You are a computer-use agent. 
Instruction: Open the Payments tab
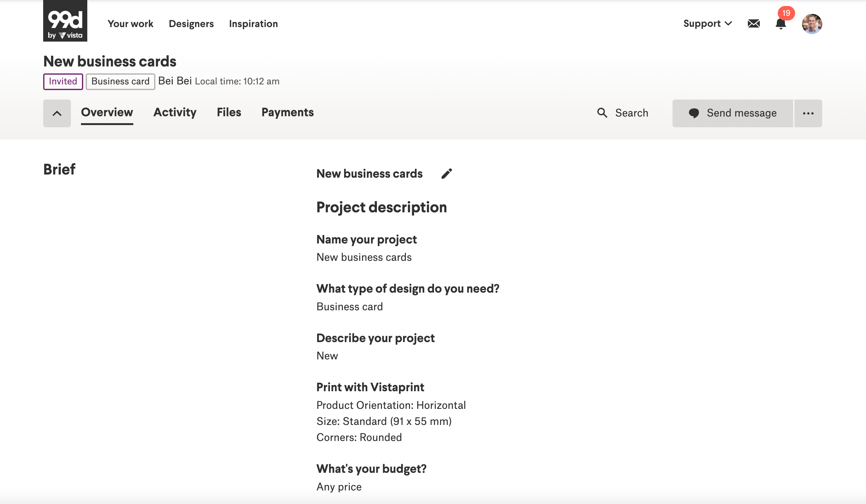click(x=287, y=112)
